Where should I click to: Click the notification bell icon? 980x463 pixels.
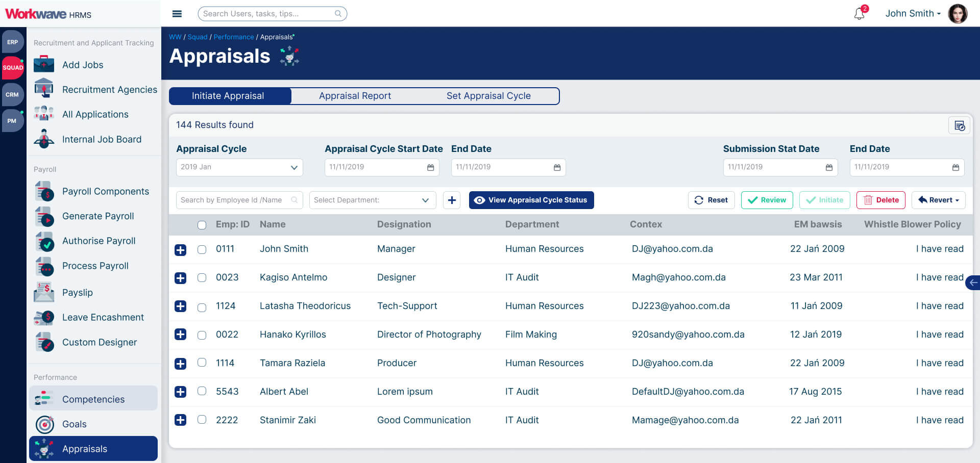tap(860, 14)
